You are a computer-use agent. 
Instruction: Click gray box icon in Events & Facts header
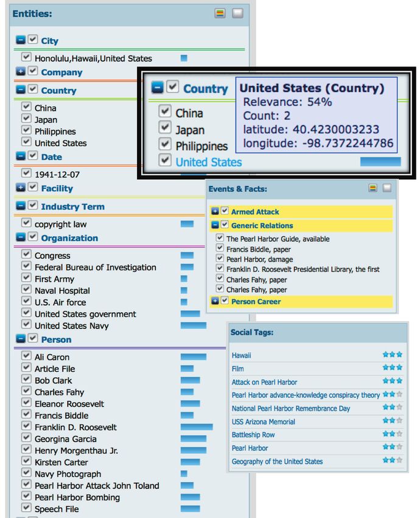pos(387,188)
